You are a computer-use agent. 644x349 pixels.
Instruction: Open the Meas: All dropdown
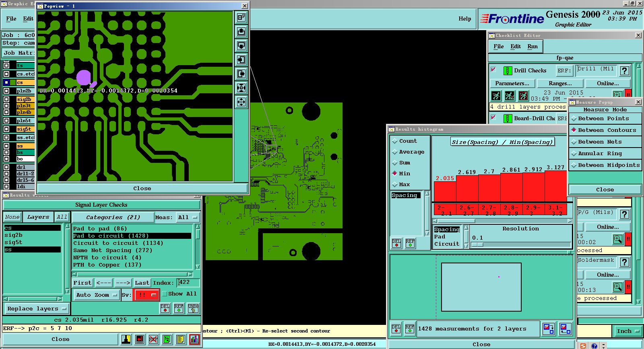[x=189, y=217]
